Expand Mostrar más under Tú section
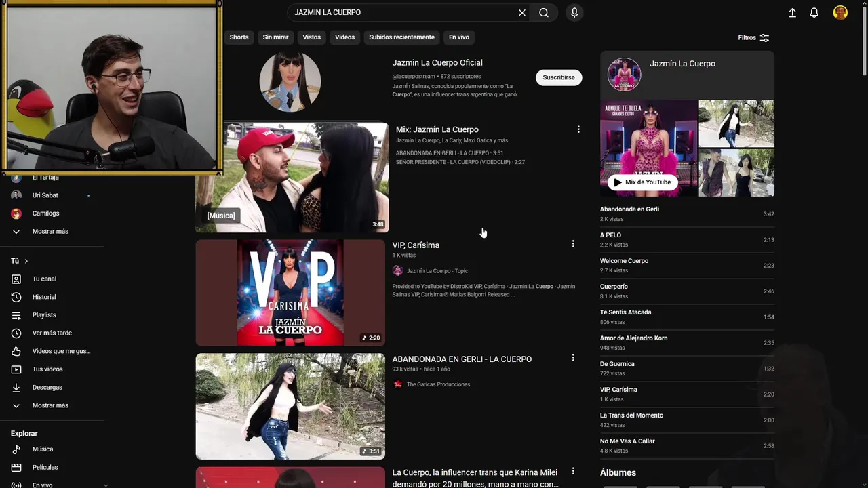The height and width of the screenshot is (488, 868). click(x=52, y=405)
